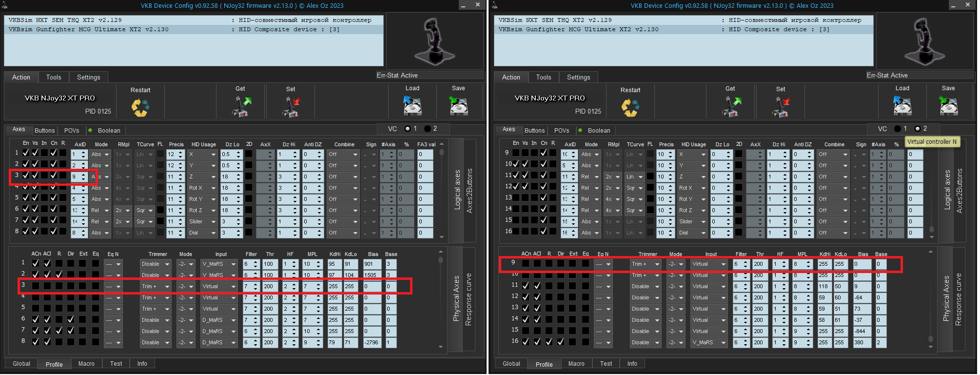Open the Combine dropdown for logical axis 1, left window
This screenshot has height=375, width=980.
(343, 154)
